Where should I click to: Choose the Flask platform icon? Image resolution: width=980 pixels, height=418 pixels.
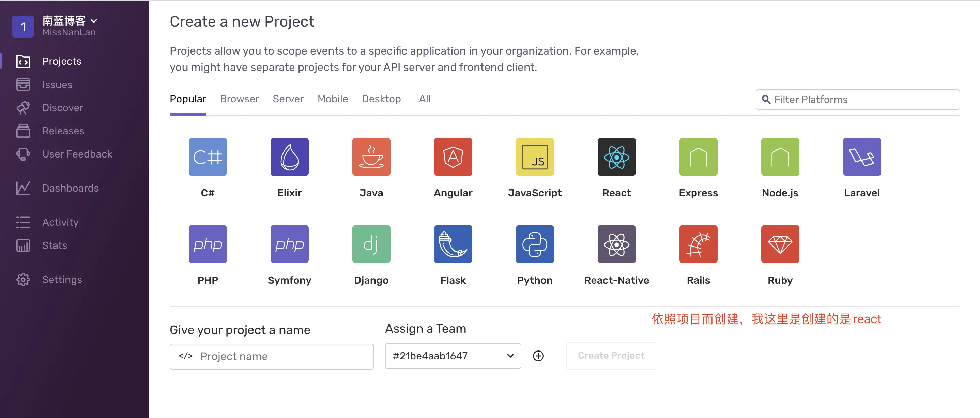(x=453, y=244)
